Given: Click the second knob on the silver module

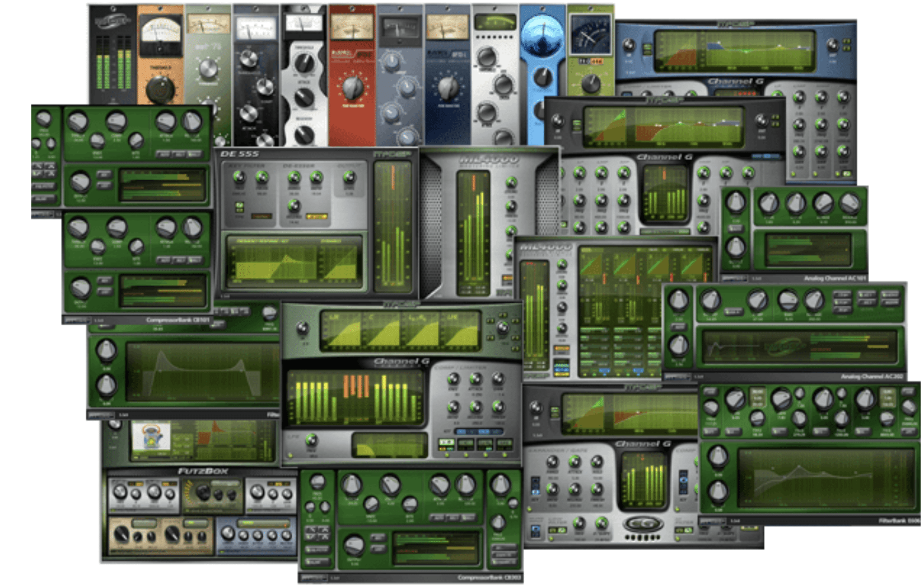Looking at the screenshot, I should tap(503, 85).
